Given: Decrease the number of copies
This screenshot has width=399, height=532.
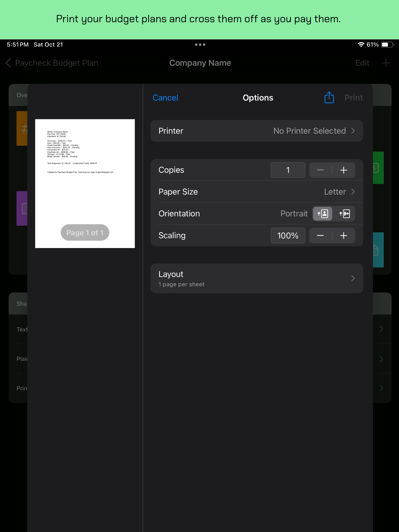Looking at the screenshot, I should [x=320, y=170].
